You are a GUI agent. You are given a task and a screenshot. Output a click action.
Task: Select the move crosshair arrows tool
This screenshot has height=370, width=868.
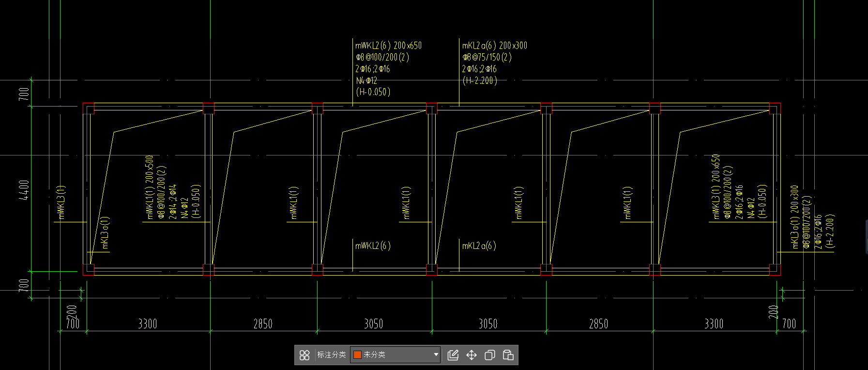coord(472,355)
